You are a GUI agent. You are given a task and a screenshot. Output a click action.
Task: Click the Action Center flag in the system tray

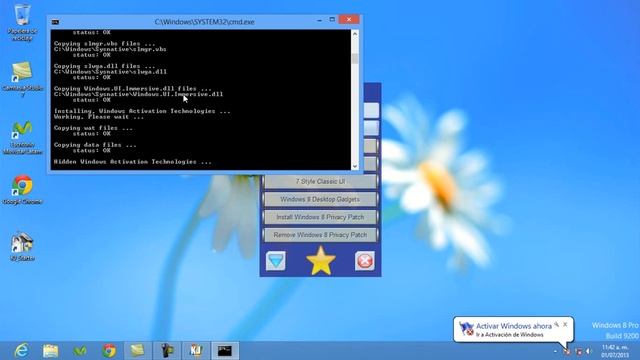567,351
